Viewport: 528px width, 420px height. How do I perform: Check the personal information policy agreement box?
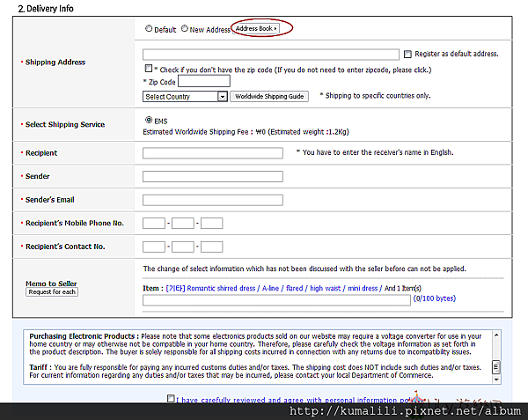click(x=171, y=399)
